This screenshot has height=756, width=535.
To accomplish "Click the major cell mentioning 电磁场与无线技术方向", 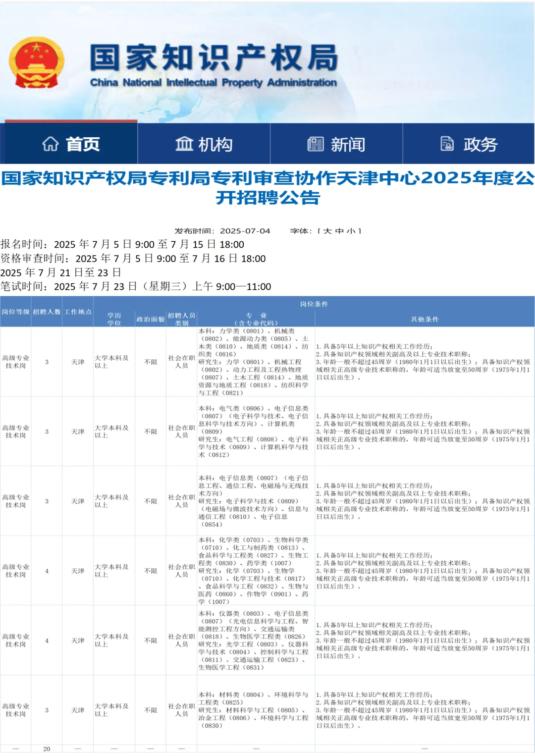I will (x=256, y=501).
